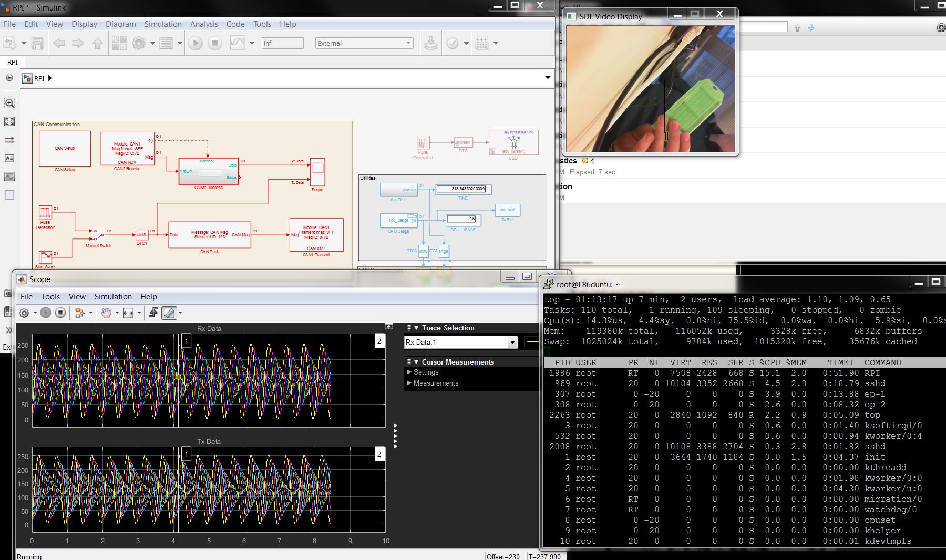The width and height of the screenshot is (946, 560).
Task: Toggle Sample Time Display palette icon
Action: coord(9,140)
